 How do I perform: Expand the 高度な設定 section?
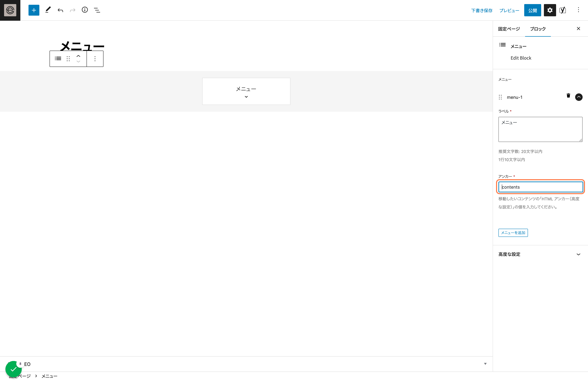540,254
